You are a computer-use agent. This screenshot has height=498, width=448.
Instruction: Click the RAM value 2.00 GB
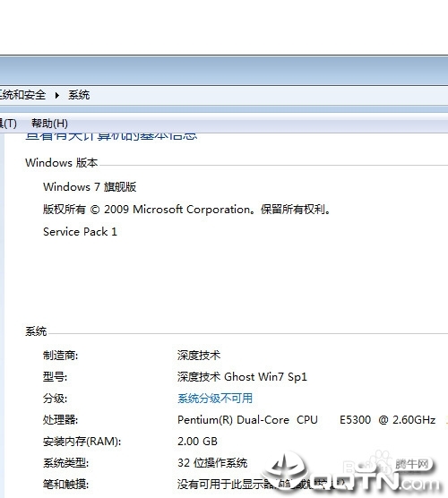tap(197, 442)
